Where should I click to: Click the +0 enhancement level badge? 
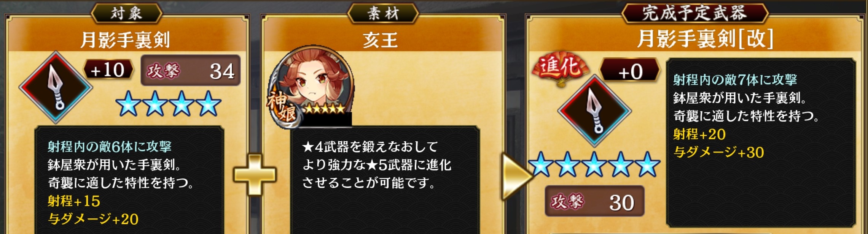point(630,71)
